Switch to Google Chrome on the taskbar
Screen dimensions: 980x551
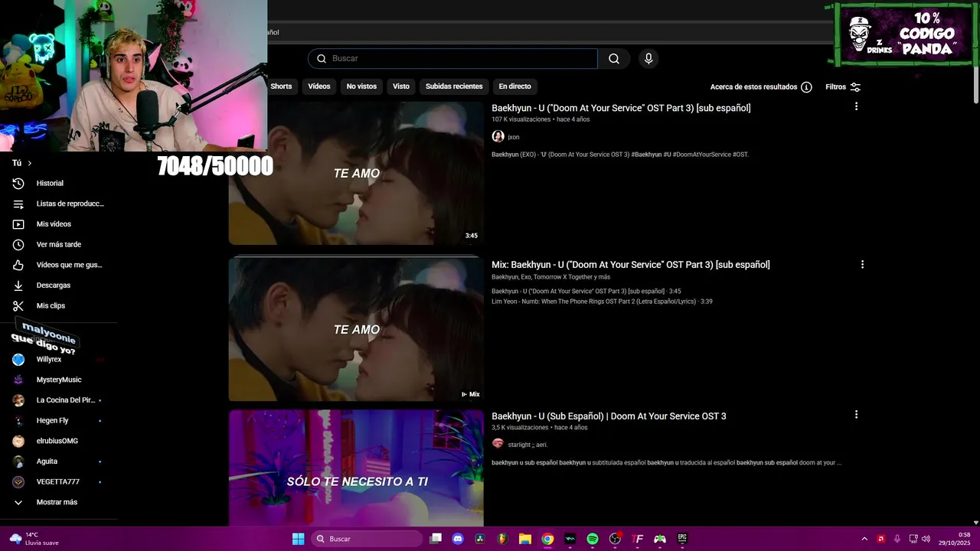(x=547, y=539)
